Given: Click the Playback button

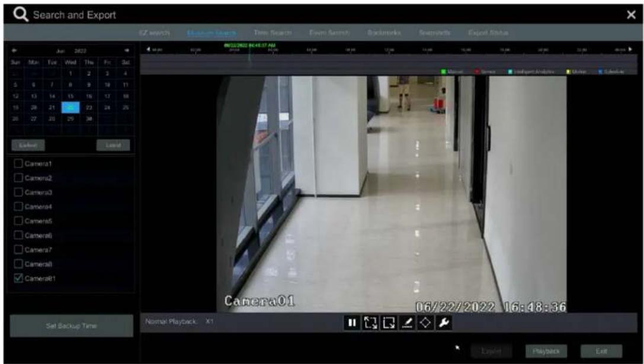Looking at the screenshot, I should (x=546, y=352).
